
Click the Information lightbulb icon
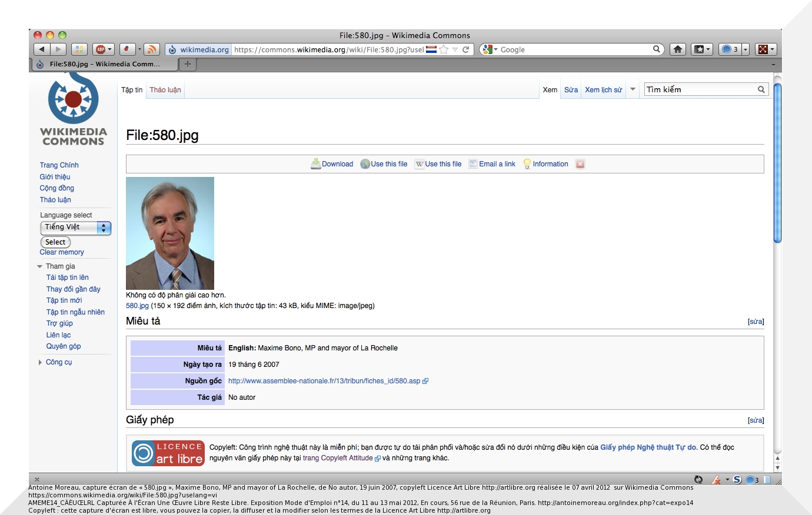click(527, 164)
